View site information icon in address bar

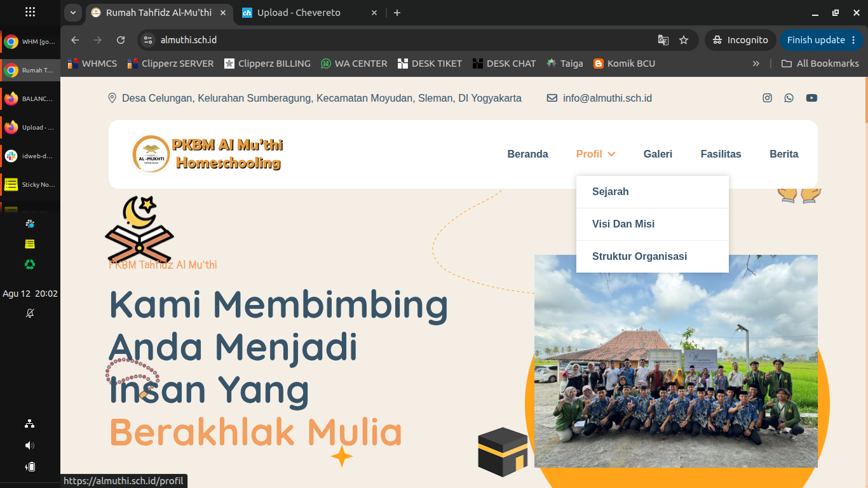pos(147,40)
